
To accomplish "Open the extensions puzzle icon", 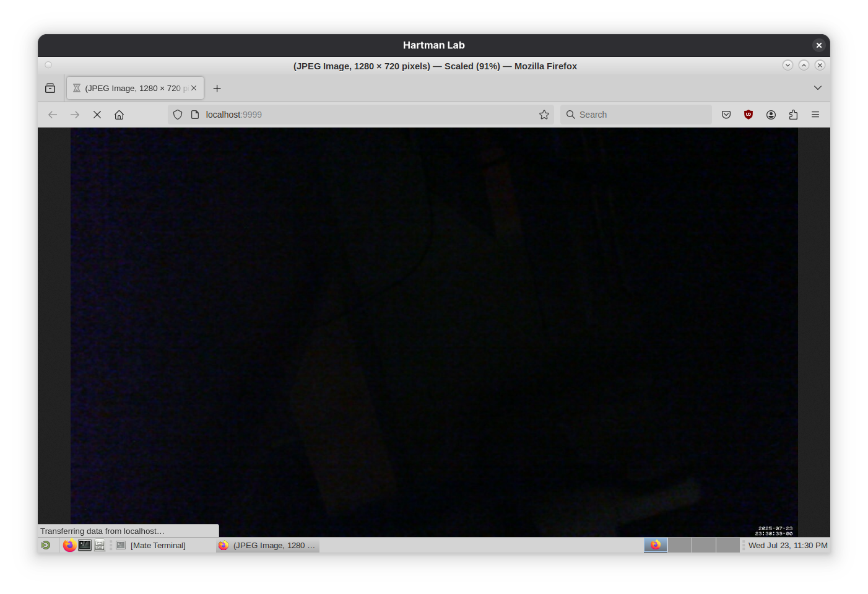I will pos(793,115).
